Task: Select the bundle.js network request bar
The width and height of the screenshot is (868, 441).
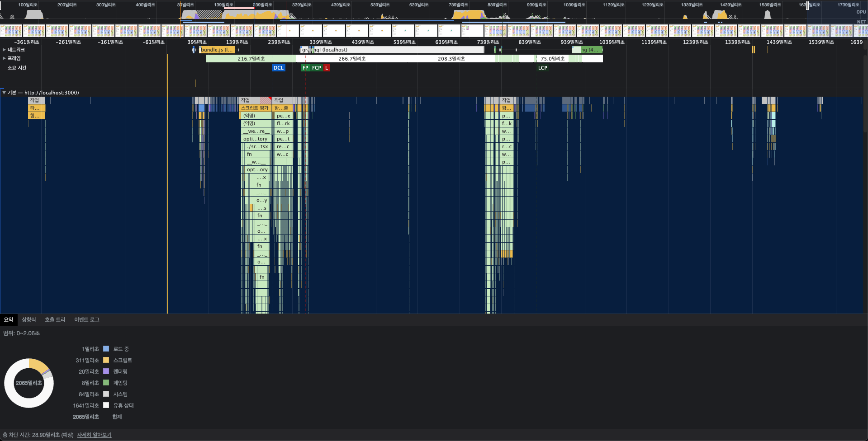Action: point(217,50)
